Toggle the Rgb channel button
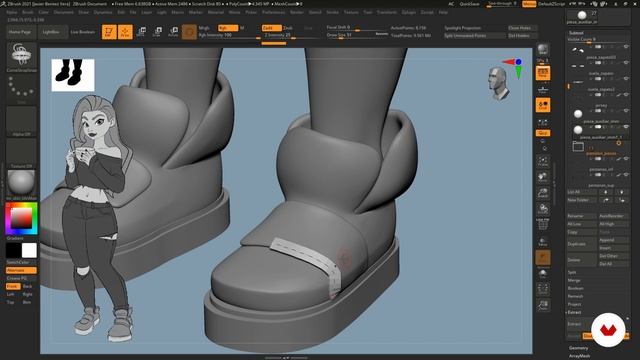640x360 pixels. [228, 28]
